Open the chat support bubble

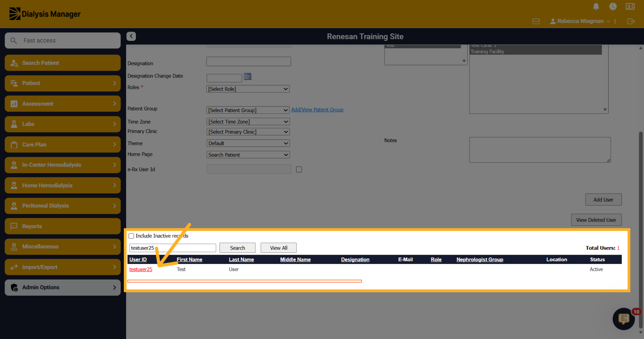tap(624, 319)
